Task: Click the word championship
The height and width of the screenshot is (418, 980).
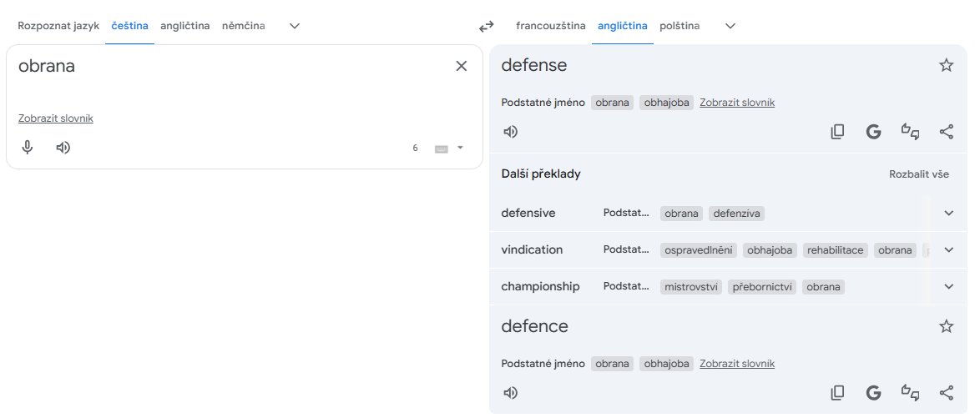Action: pyautogui.click(x=541, y=287)
